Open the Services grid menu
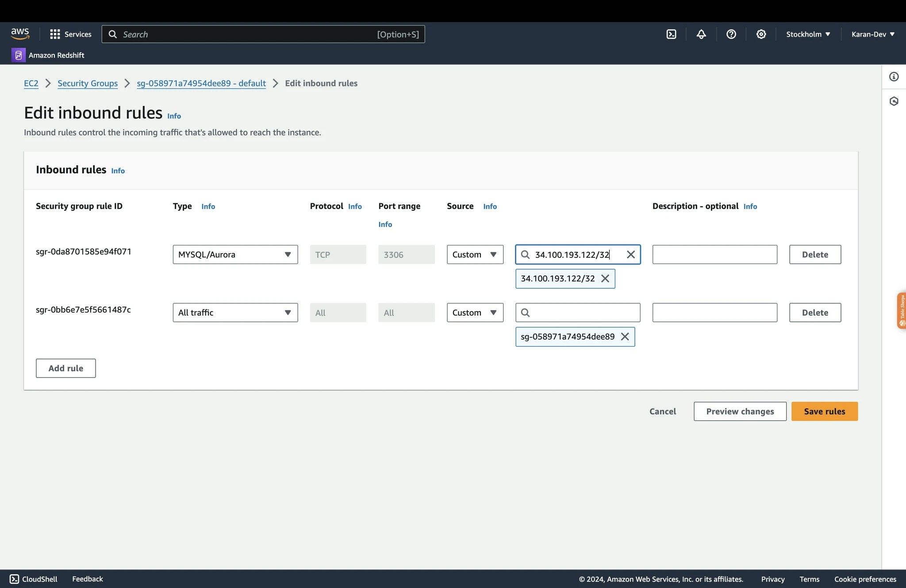Screen dimensions: 906x588 click(x=70, y=34)
